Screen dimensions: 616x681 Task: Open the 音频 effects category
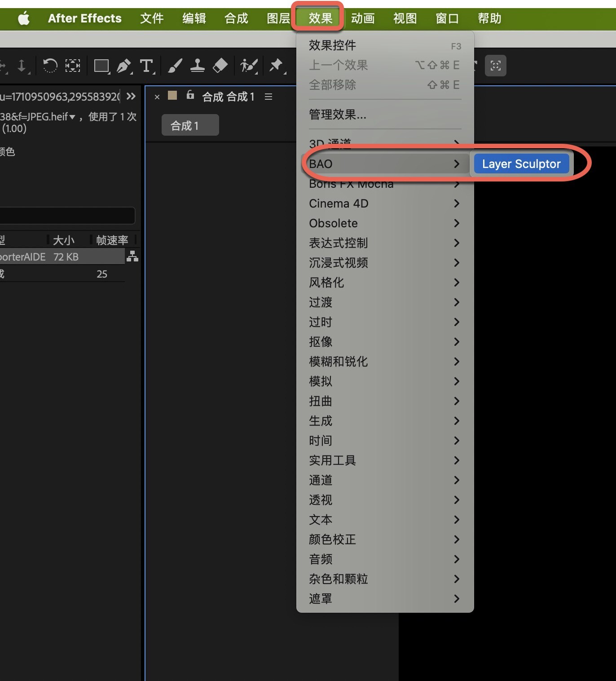click(385, 559)
